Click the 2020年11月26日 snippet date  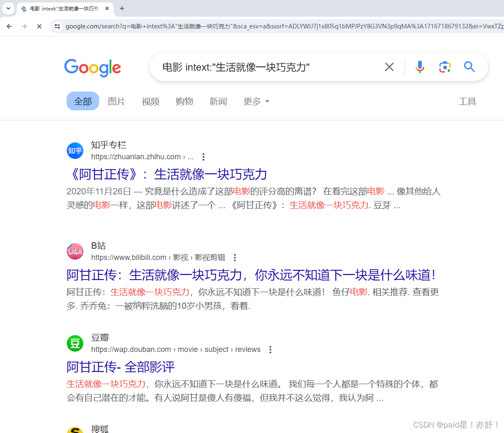pyautogui.click(x=99, y=191)
